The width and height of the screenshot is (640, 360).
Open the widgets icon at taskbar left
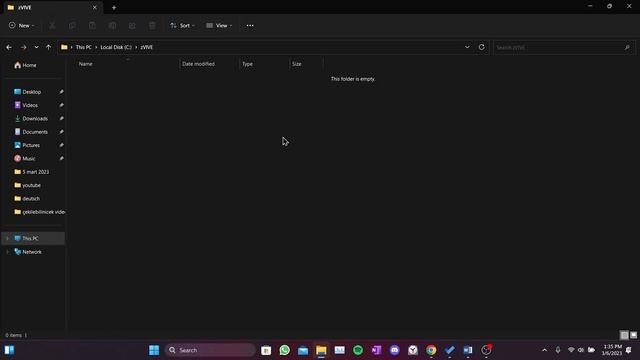(x=9, y=350)
